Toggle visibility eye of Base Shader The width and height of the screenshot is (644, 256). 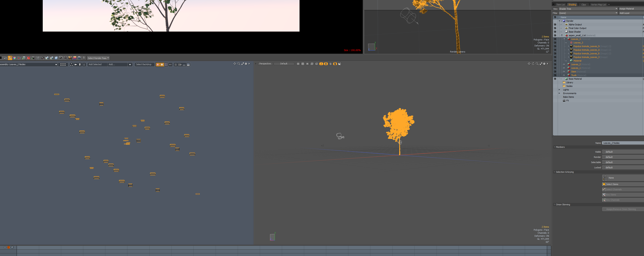[x=555, y=32]
